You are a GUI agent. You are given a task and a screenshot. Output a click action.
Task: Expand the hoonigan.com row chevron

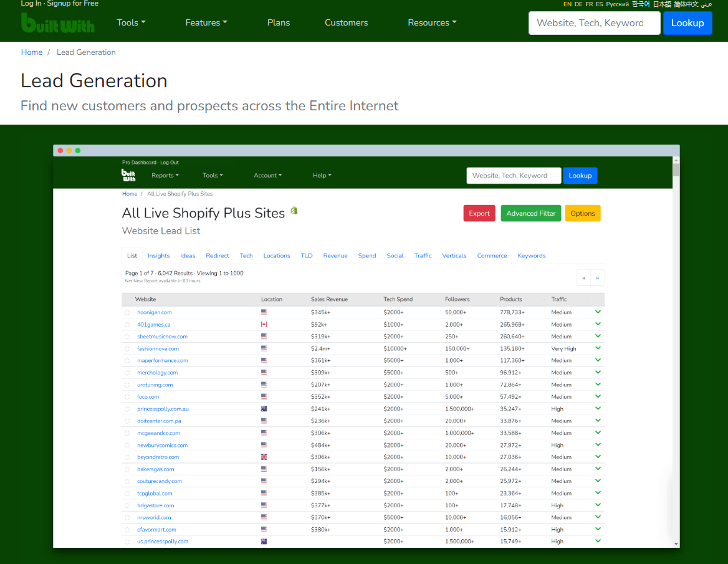point(598,312)
